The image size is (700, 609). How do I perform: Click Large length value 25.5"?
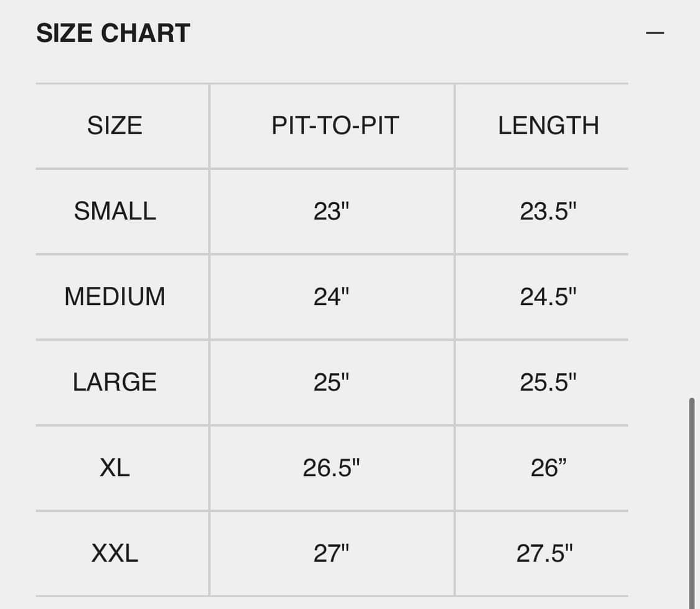(x=548, y=382)
